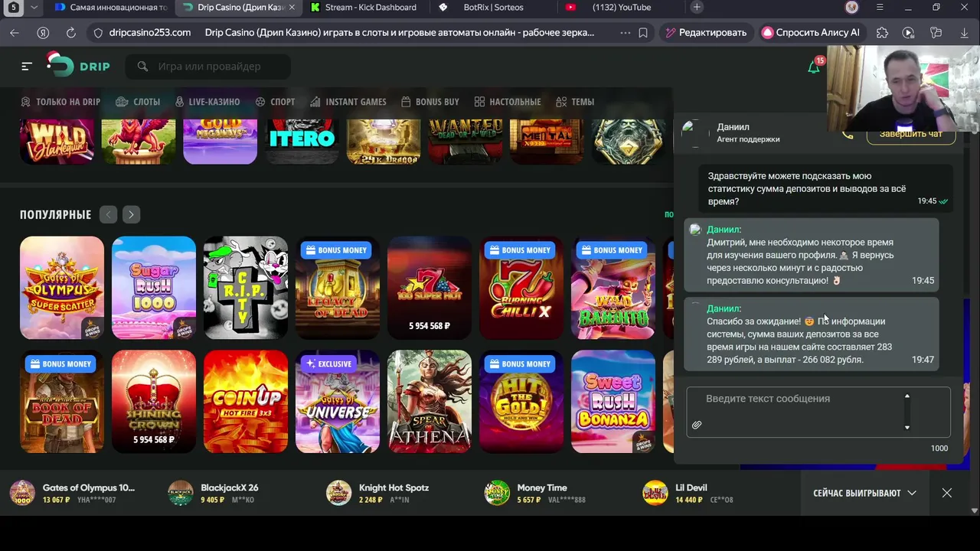Select 'Слоты' category
The width and height of the screenshot is (980, 551).
[138, 102]
